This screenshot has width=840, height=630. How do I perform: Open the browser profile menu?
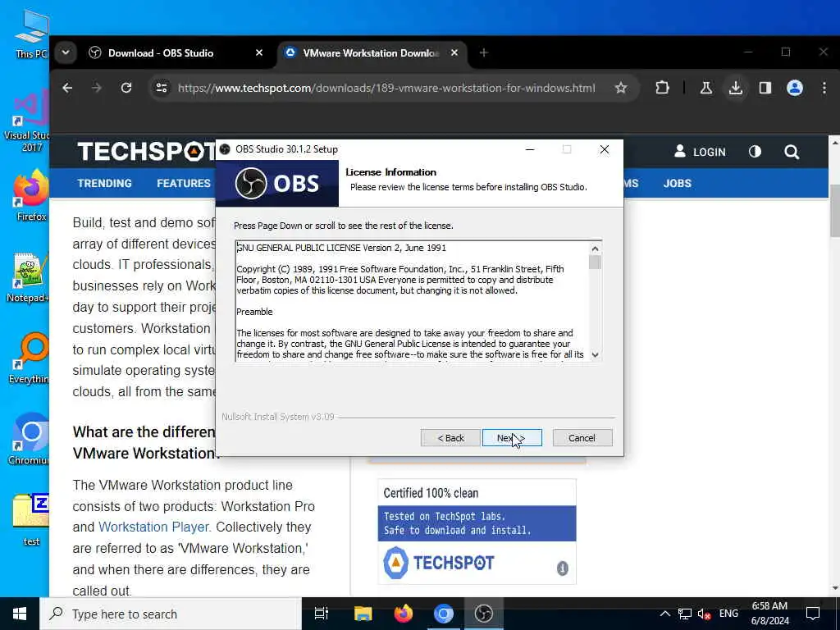794,88
